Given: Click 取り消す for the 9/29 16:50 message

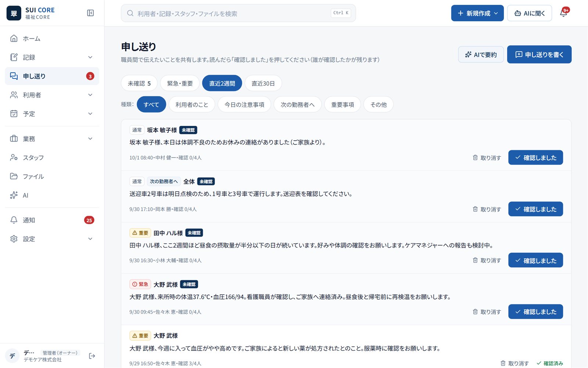Looking at the screenshot, I should click(514, 363).
